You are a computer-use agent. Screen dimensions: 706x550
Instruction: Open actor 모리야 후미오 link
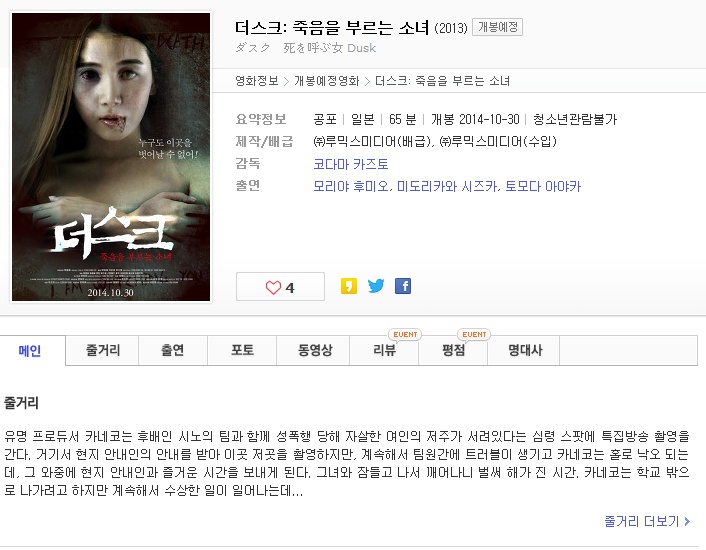point(352,186)
